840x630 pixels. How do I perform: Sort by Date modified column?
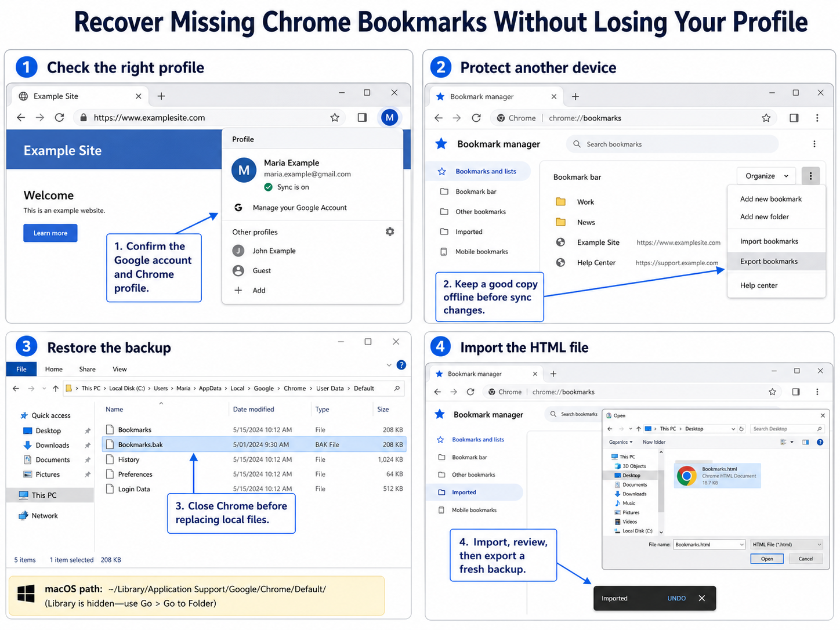(x=254, y=410)
